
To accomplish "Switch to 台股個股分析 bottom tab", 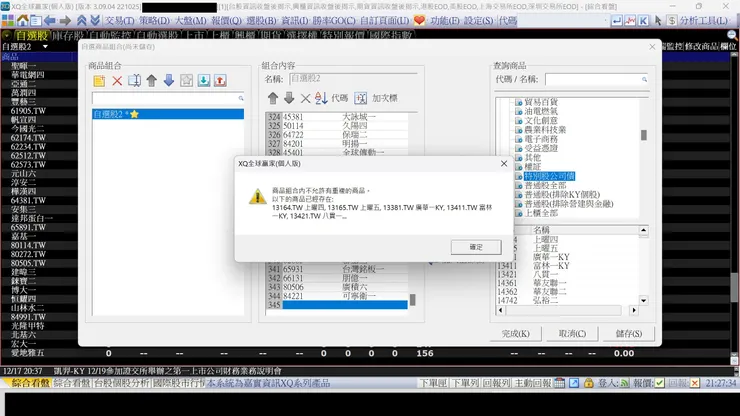I will pos(121,383).
